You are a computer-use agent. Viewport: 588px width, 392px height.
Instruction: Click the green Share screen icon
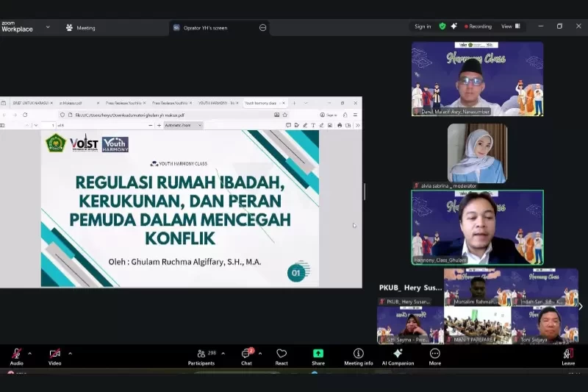[318, 354]
